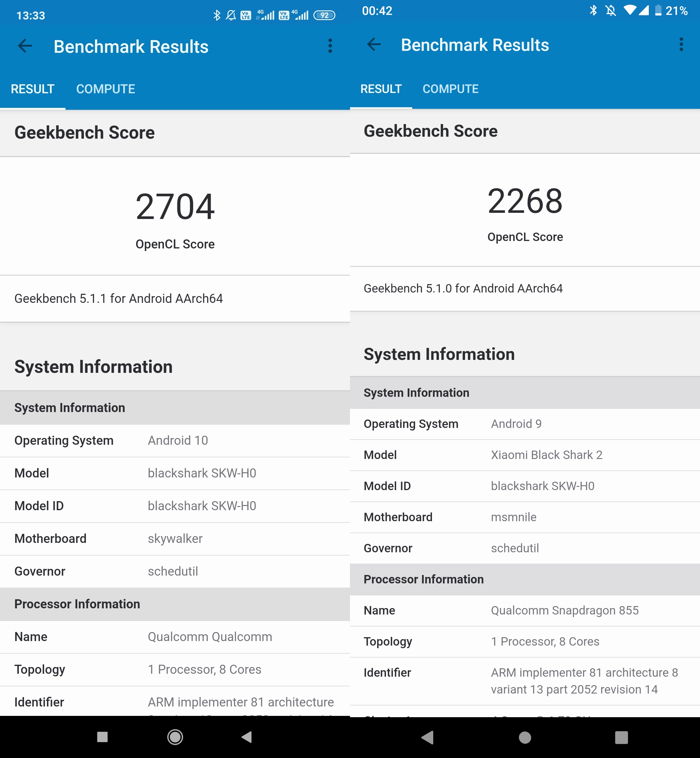Tap back arrow in left Benchmark Results header

click(25, 46)
